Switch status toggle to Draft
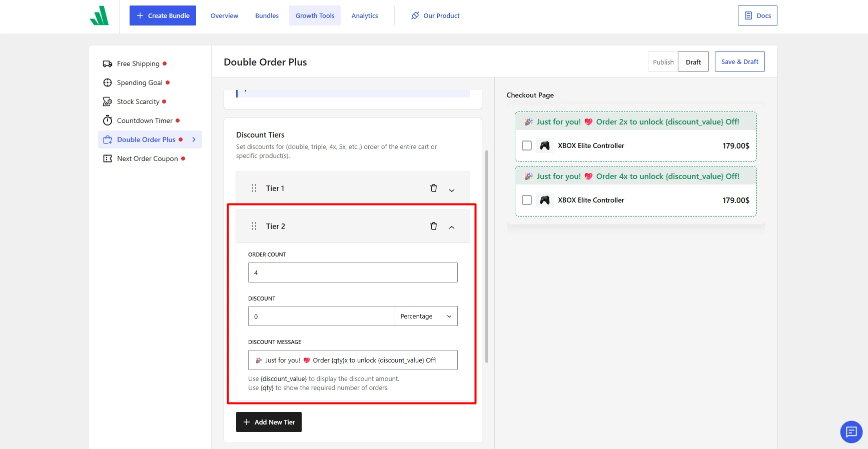 pos(693,62)
